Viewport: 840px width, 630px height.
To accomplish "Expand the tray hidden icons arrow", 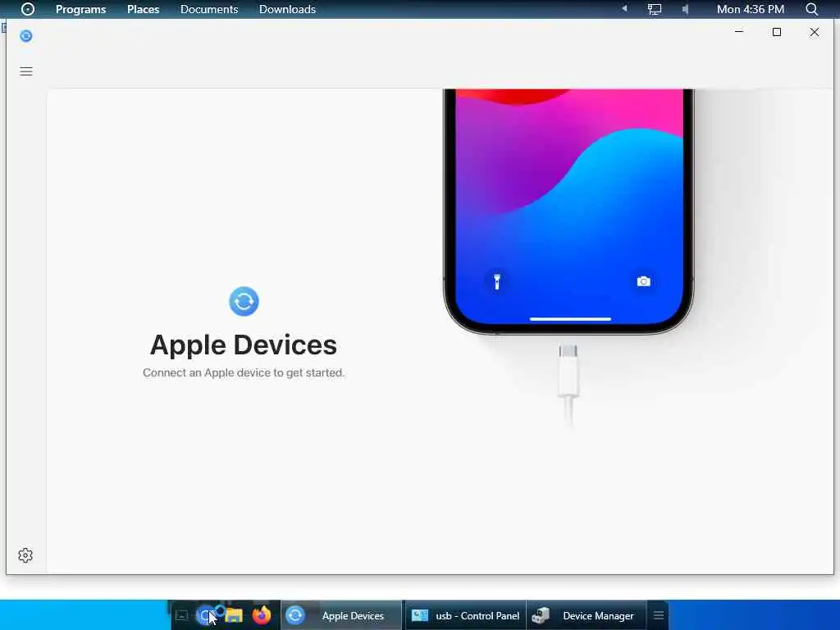I will point(624,8).
